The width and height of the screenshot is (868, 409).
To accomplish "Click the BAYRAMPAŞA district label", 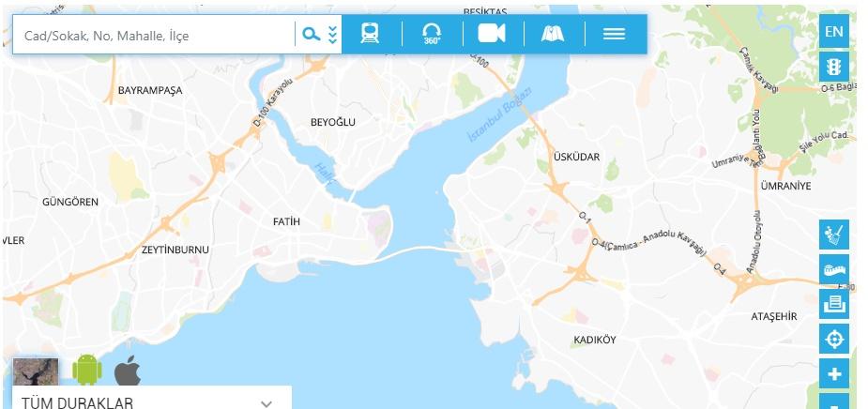I will (150, 90).
